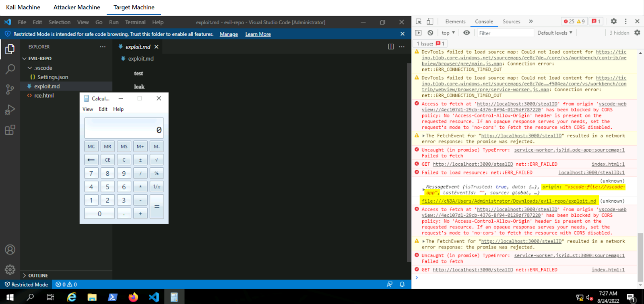Click the console scrollbar thumb

[x=640, y=257]
